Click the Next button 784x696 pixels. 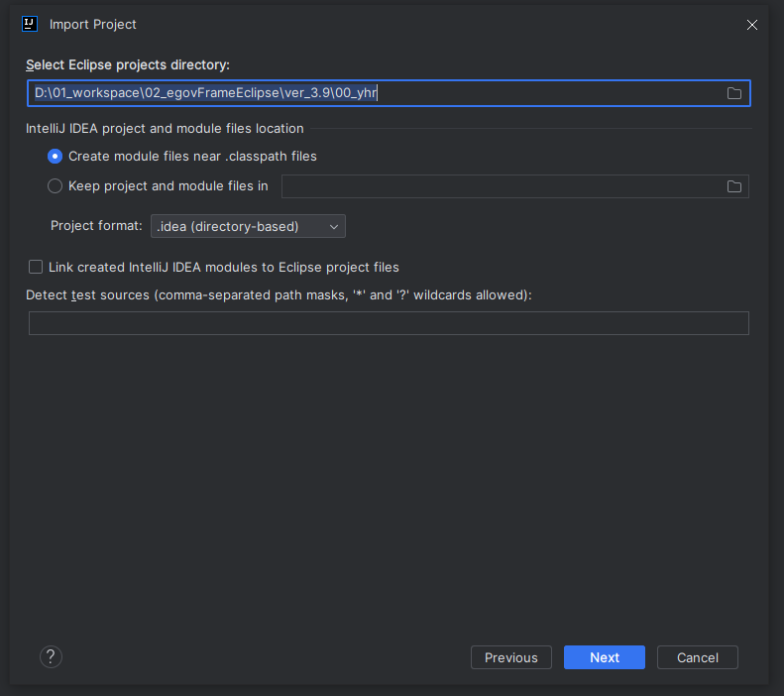tap(604, 657)
